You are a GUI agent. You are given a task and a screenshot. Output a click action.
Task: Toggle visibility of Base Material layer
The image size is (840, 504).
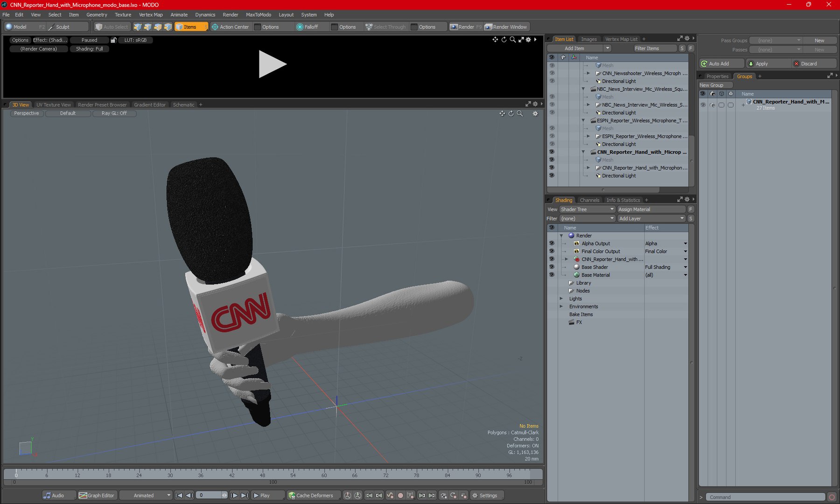[552, 275]
